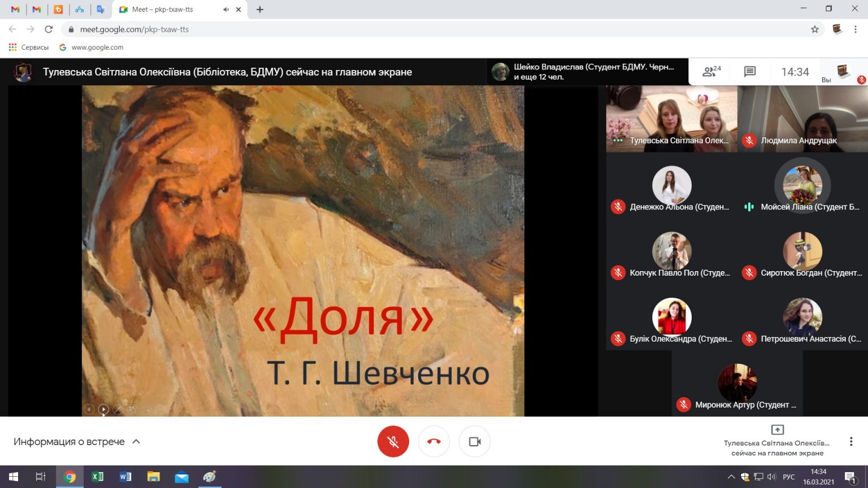This screenshot has width=868, height=488.
Task: Open a new browser tab
Action: 260,10
